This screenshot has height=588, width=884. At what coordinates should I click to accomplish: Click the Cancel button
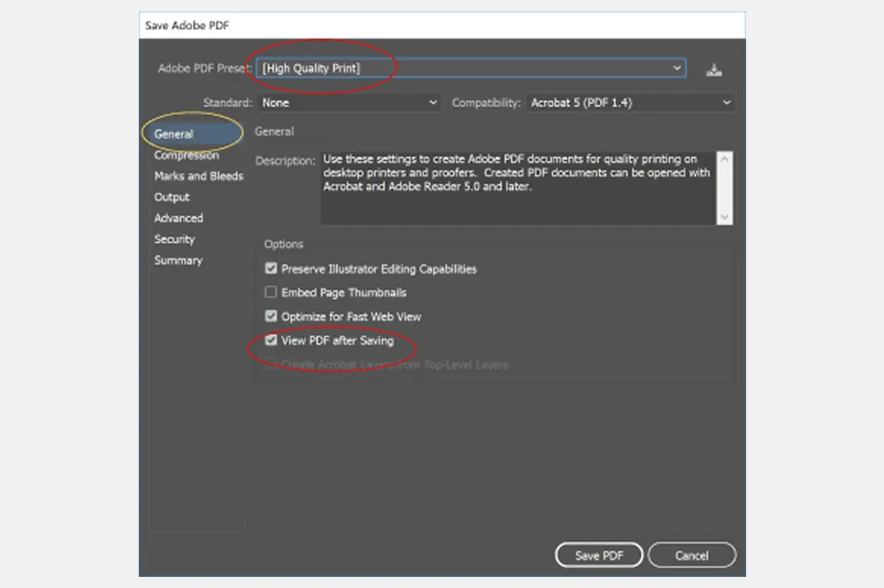click(x=692, y=555)
